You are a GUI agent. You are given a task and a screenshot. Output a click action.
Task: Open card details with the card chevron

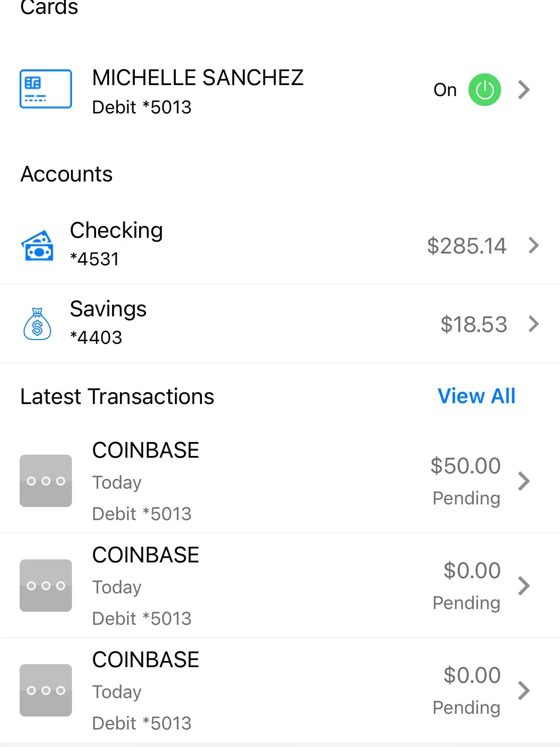pyautogui.click(x=524, y=90)
